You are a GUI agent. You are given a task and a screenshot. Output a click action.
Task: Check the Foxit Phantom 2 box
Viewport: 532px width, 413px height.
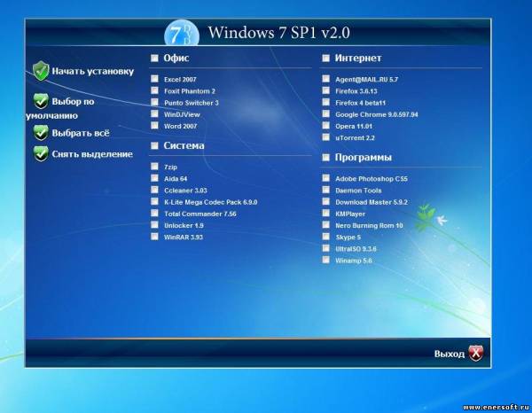154,90
